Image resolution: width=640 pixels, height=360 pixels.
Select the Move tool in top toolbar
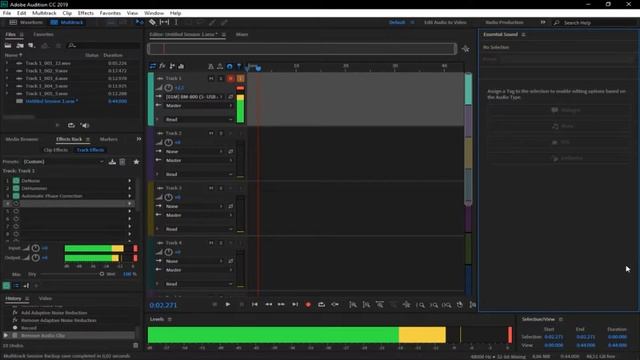pos(139,22)
